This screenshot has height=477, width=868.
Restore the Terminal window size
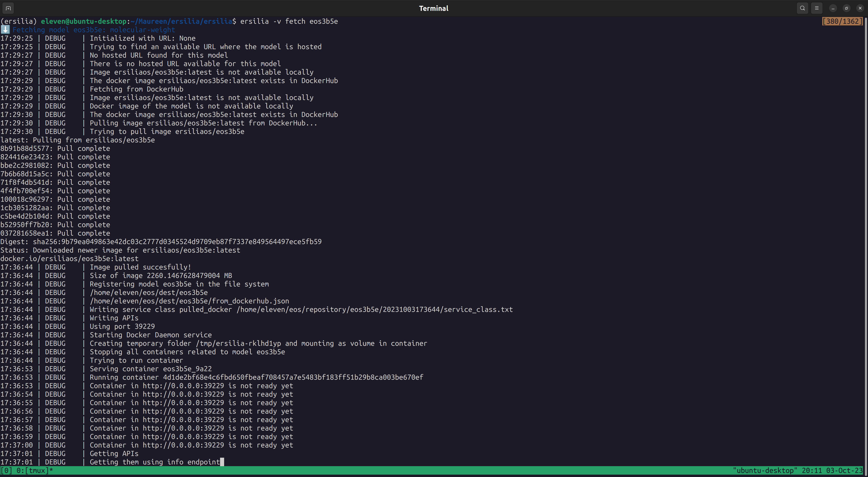coord(846,8)
